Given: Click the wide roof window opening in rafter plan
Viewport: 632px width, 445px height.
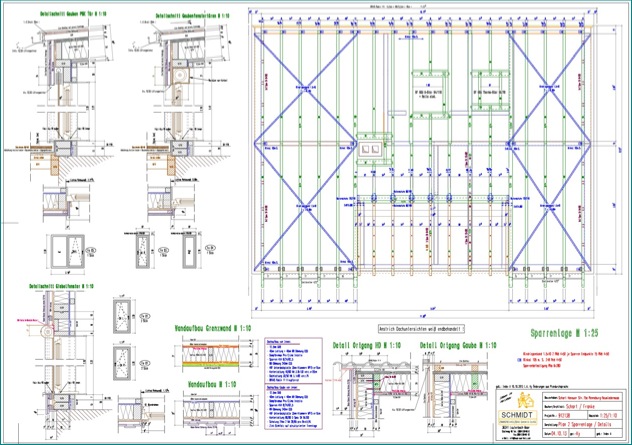Looking at the screenshot, I should click(x=430, y=94).
